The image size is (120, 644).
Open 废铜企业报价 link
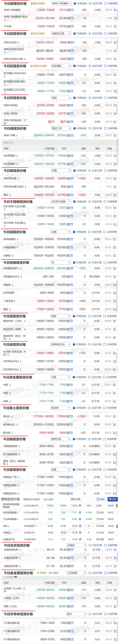tap(38, 4)
